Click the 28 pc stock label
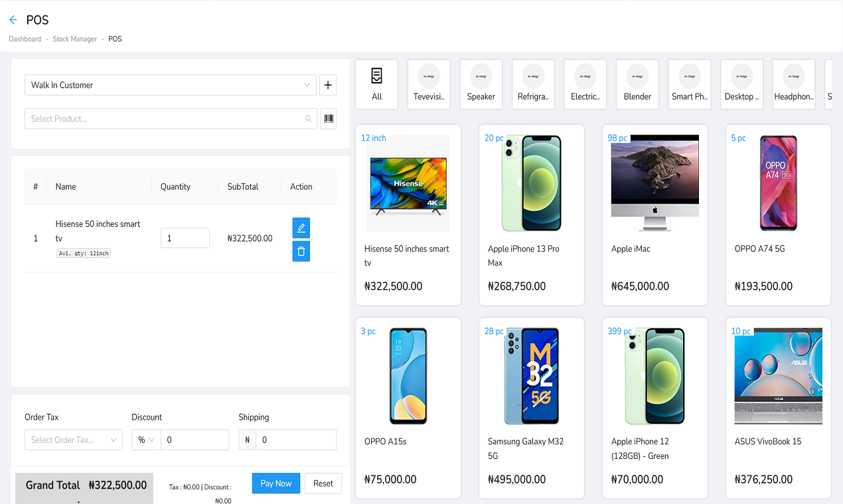This screenshot has height=504, width=843. click(494, 331)
